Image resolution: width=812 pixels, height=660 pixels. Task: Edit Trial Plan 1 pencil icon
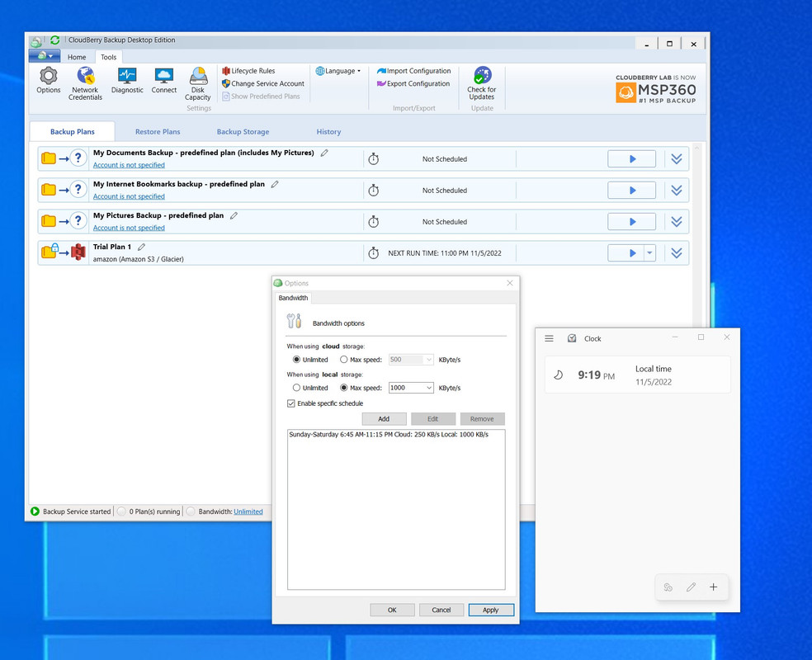pyautogui.click(x=141, y=247)
